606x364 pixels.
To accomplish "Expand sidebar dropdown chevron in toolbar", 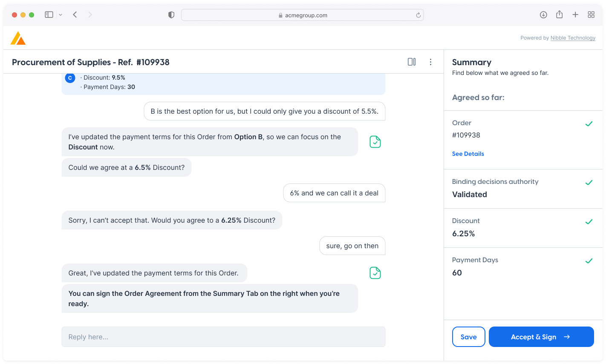I will [61, 15].
